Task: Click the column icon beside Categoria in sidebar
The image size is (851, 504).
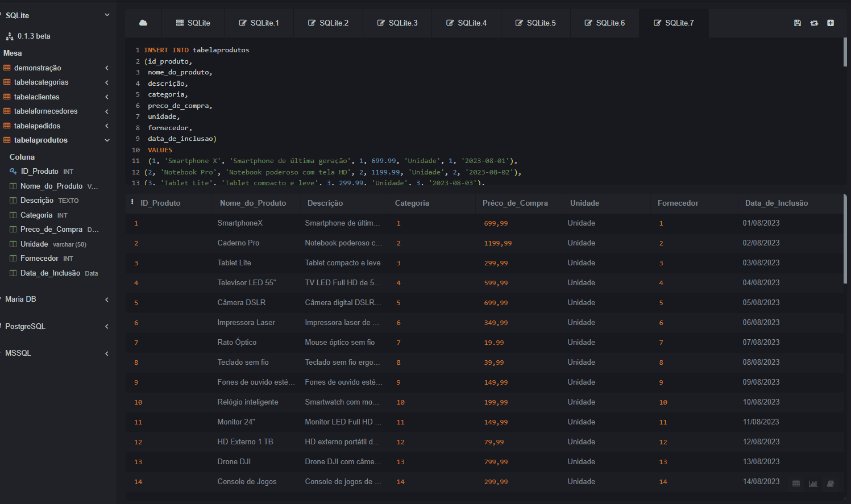Action: (13, 215)
